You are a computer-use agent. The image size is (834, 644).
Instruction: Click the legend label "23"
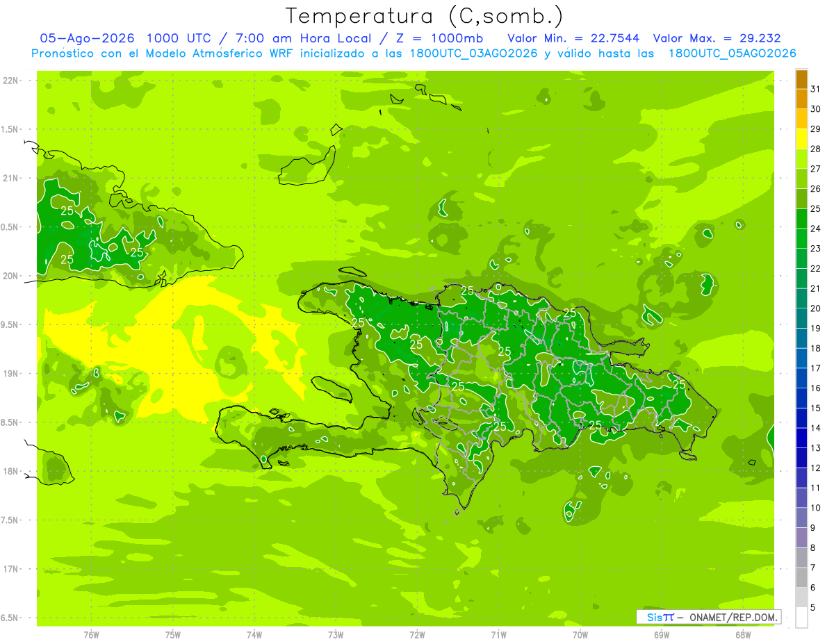(x=815, y=249)
